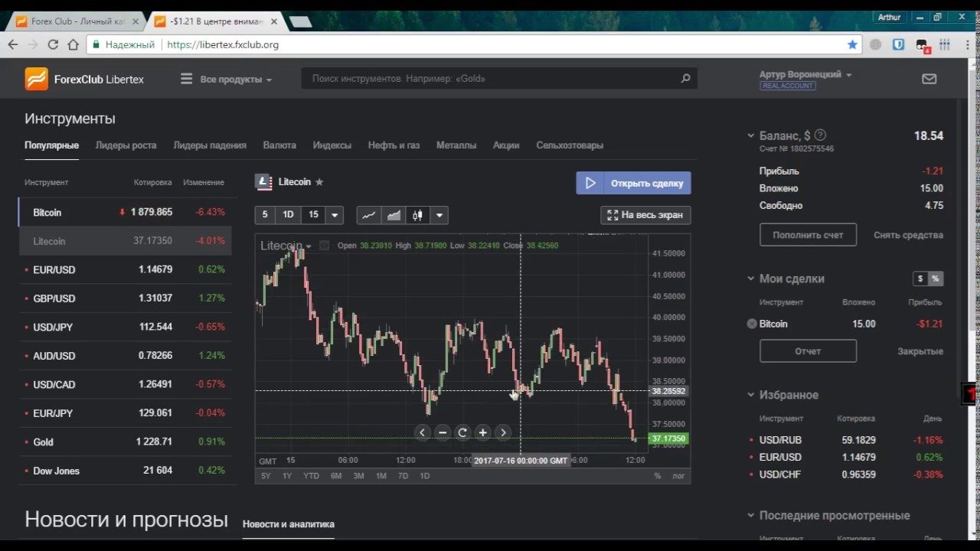This screenshot has width=980, height=551.
Task: Click the Litecoin logo icon
Action: [263, 182]
